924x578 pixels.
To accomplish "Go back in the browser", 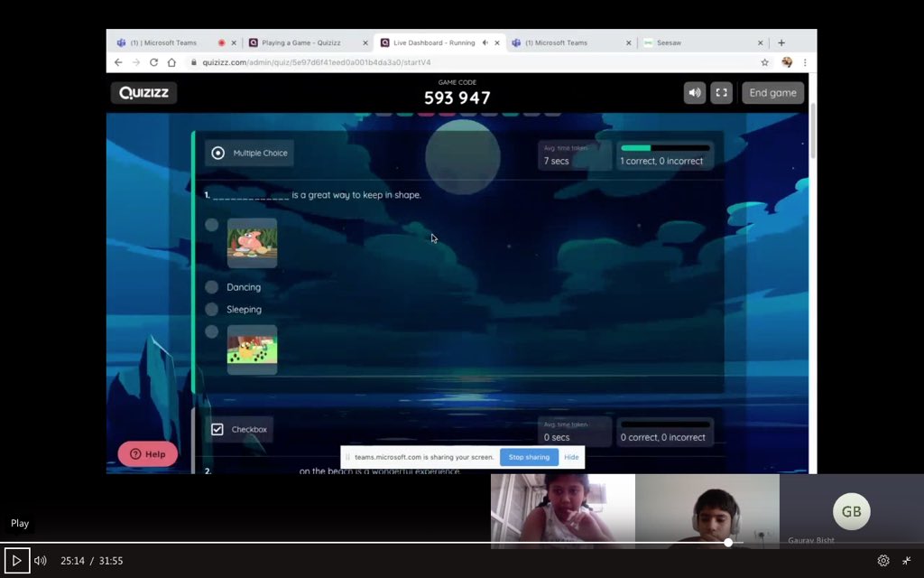I will point(118,62).
